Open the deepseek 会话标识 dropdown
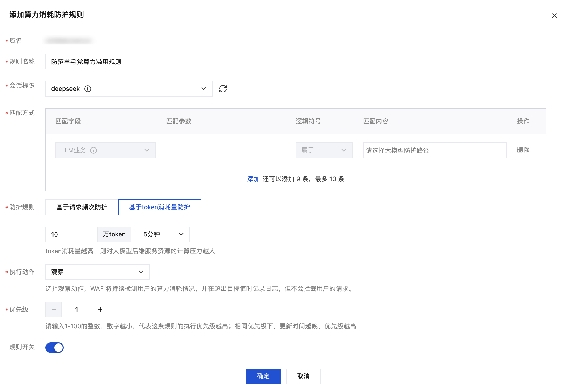 (129, 89)
